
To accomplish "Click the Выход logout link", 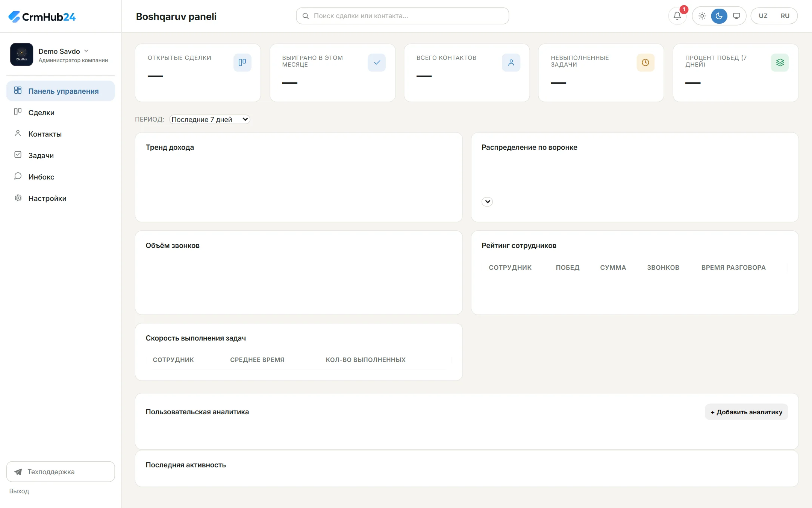I will click(19, 491).
